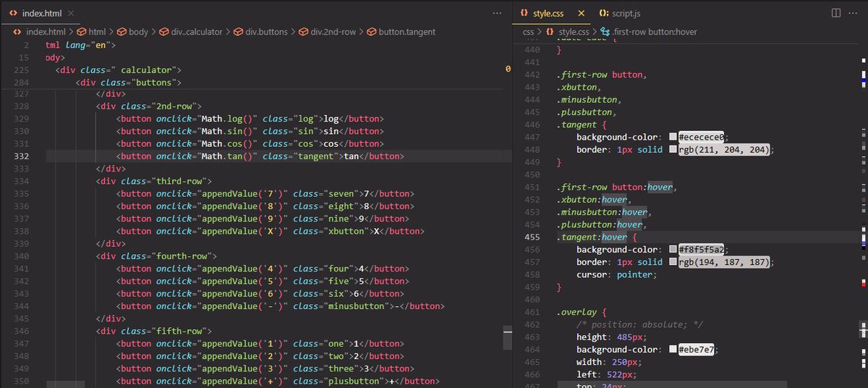
Task: Open More Actions menu of index.html editor group
Action: (x=497, y=13)
